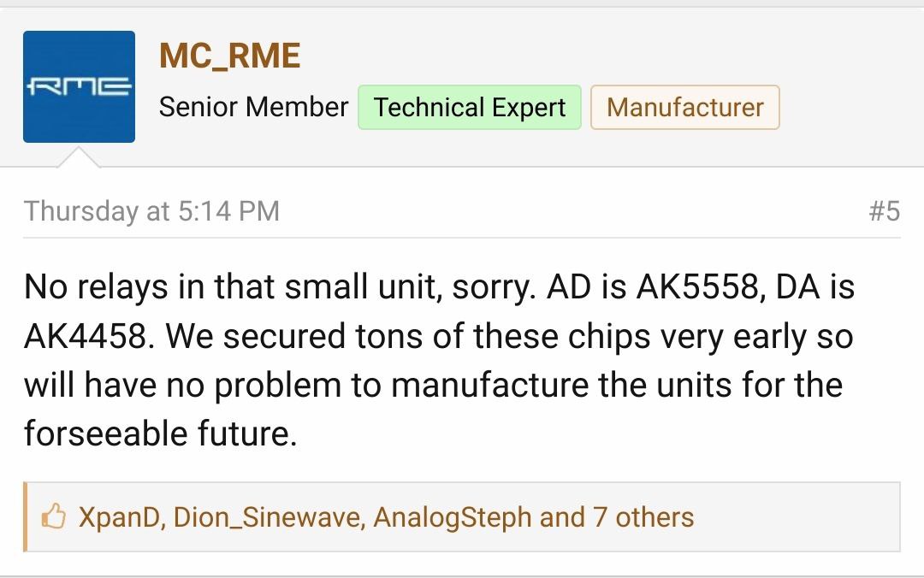This screenshot has height=578, width=924.
Task: Click the Senior Member user title
Action: (x=253, y=108)
